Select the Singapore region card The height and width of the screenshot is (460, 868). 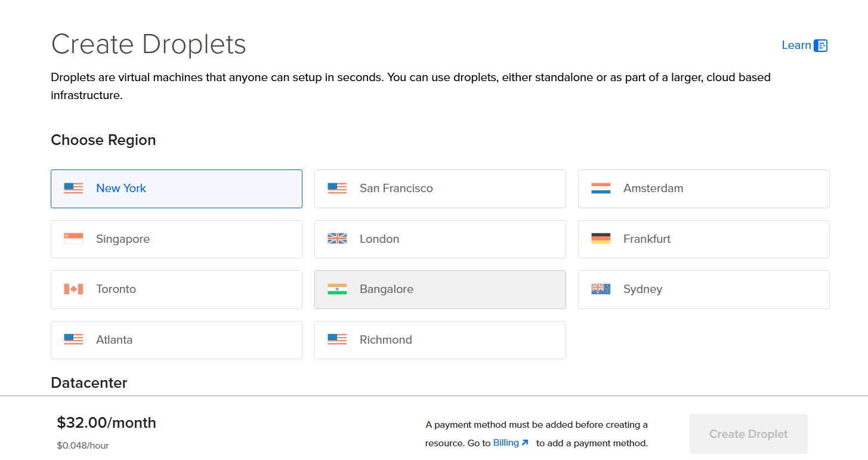tap(176, 239)
